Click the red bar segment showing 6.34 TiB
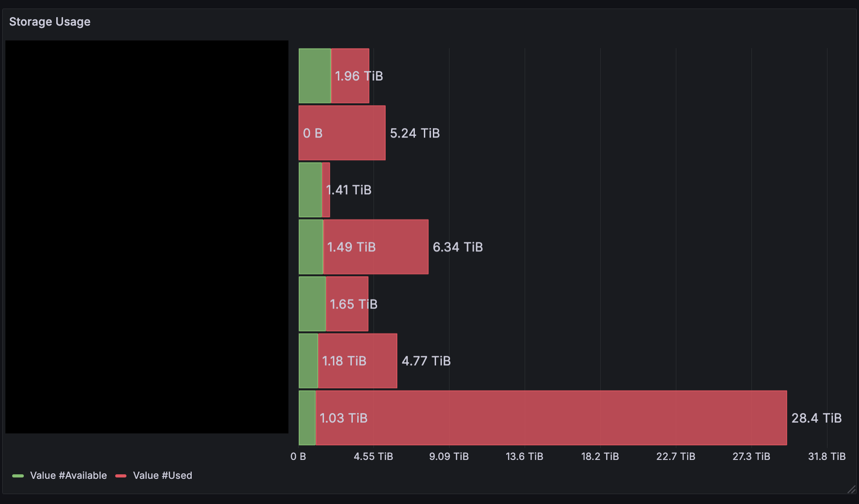Image resolution: width=859 pixels, height=504 pixels. [x=376, y=247]
